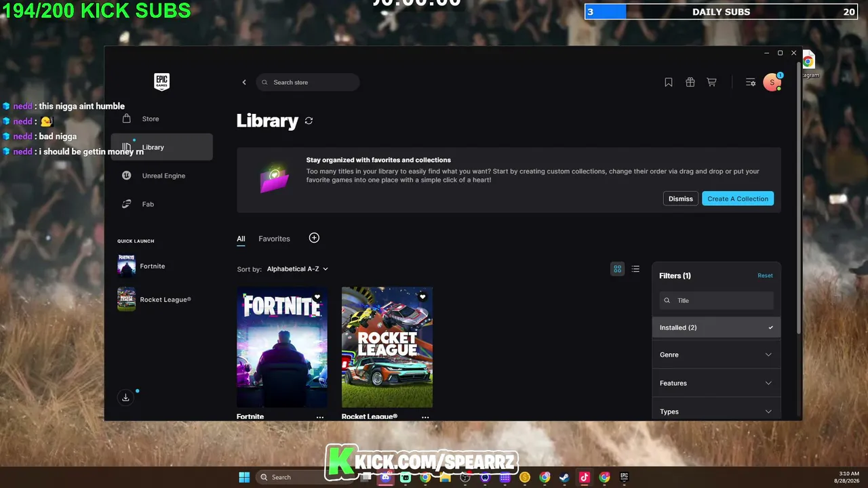Expand the Types filter section

[716, 411]
